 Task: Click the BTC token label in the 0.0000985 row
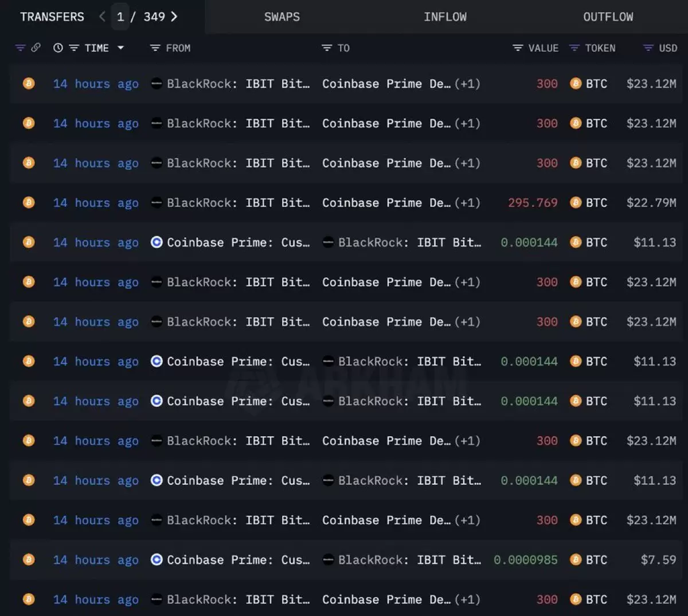click(596, 560)
